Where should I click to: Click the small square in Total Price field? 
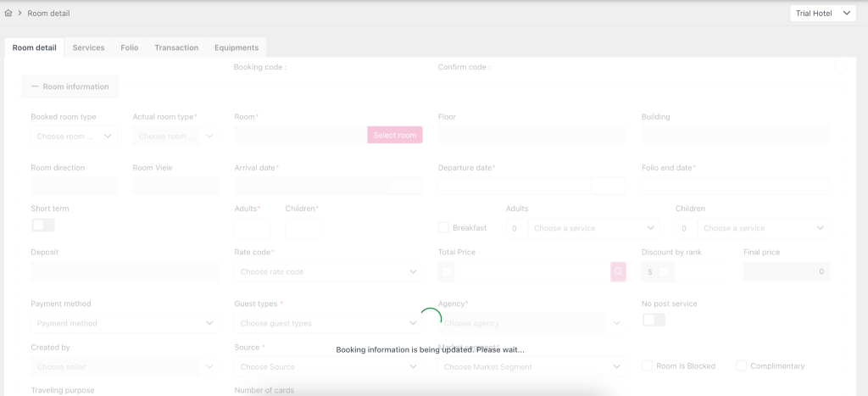pyautogui.click(x=447, y=271)
